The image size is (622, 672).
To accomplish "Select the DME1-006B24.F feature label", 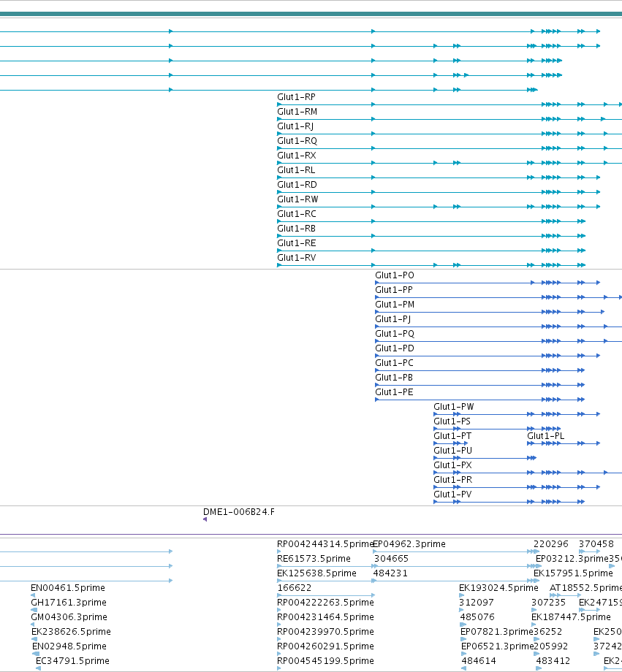I will (238, 512).
